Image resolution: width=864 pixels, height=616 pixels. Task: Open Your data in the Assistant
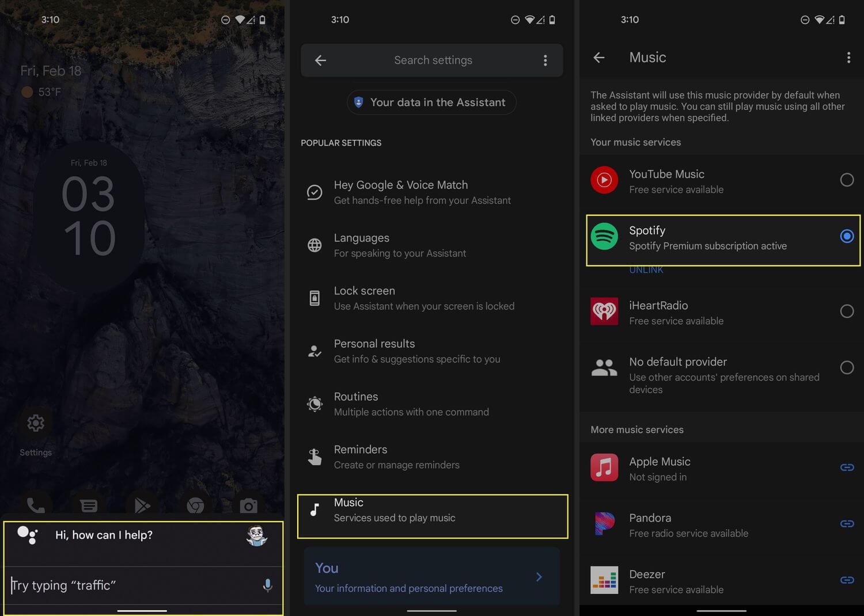pyautogui.click(x=431, y=102)
